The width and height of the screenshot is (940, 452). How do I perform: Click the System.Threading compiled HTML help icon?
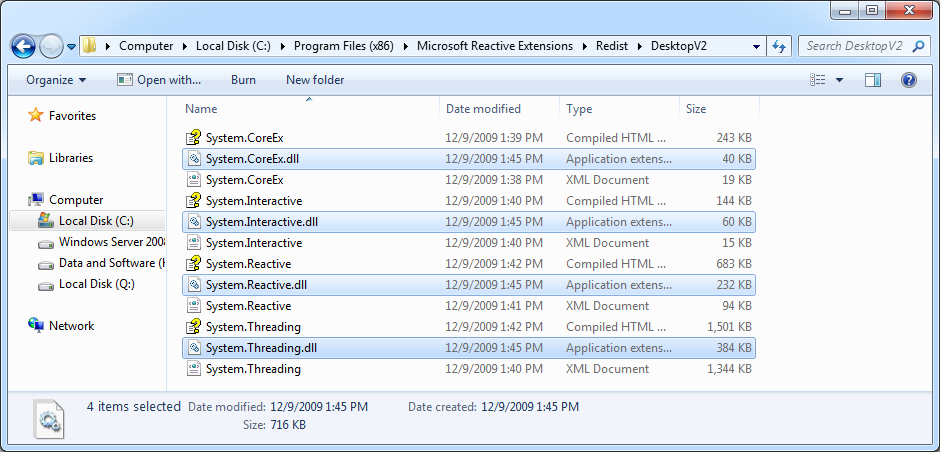193,327
